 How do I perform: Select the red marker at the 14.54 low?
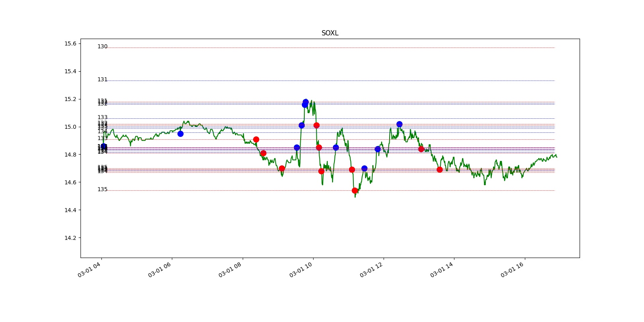355,190
